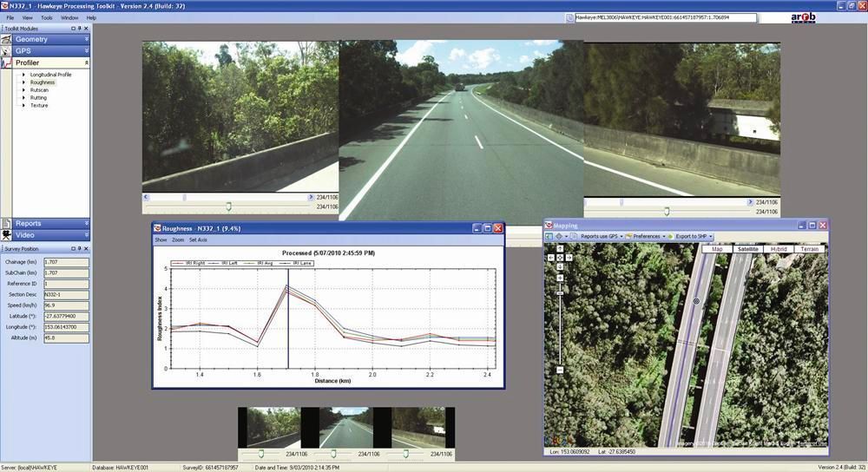Expand the Geometry module section
868x472 pixels.
coord(86,39)
